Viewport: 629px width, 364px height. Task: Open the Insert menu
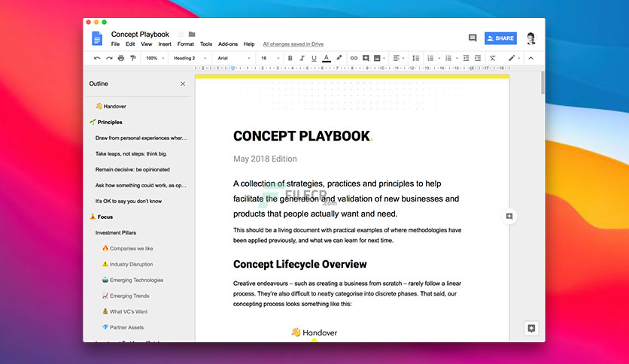[x=165, y=44]
